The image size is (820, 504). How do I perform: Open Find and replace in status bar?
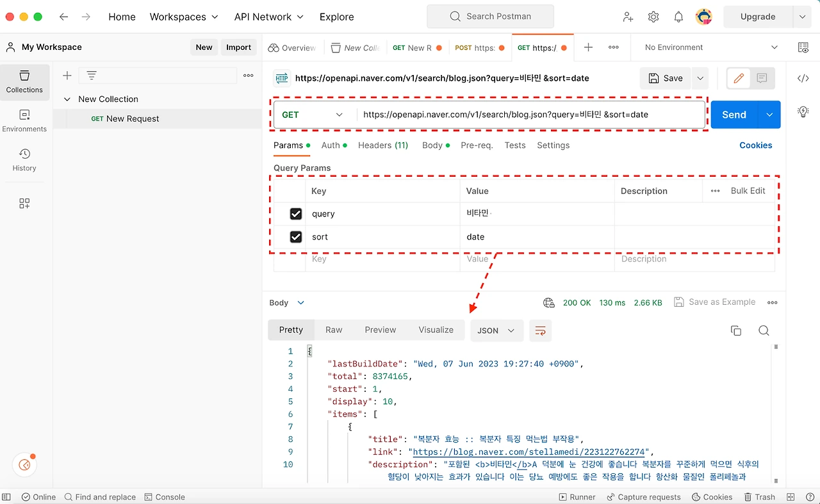pyautogui.click(x=100, y=497)
